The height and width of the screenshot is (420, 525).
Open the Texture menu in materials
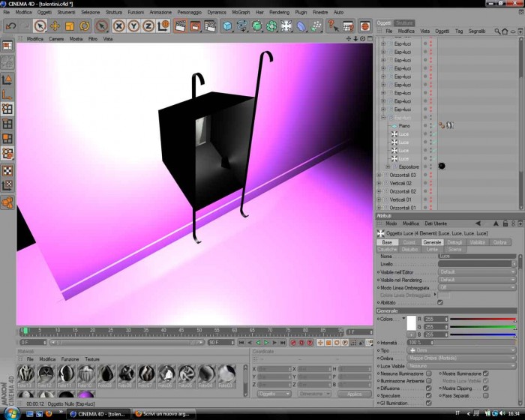[92, 359]
